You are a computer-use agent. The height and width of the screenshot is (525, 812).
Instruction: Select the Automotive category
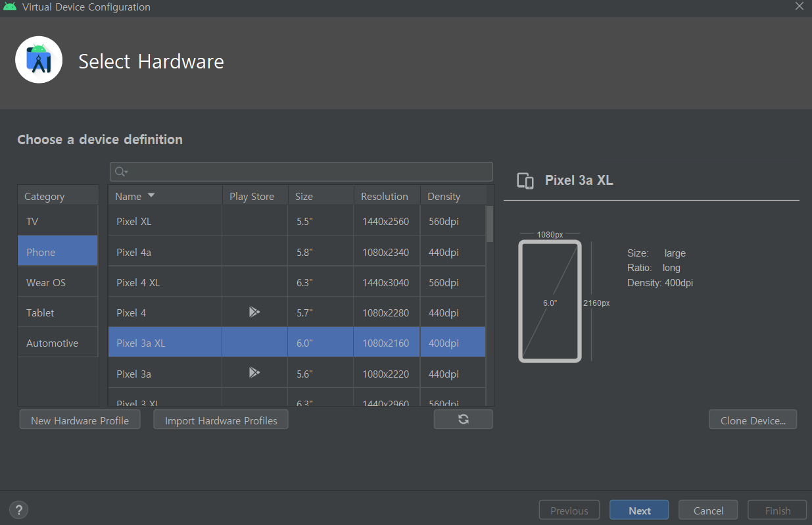(x=58, y=343)
